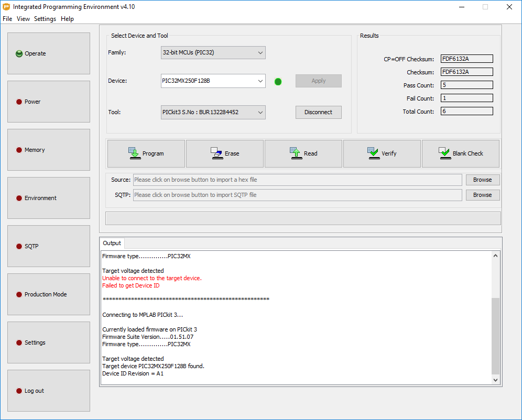Select the Output tab

click(x=112, y=243)
